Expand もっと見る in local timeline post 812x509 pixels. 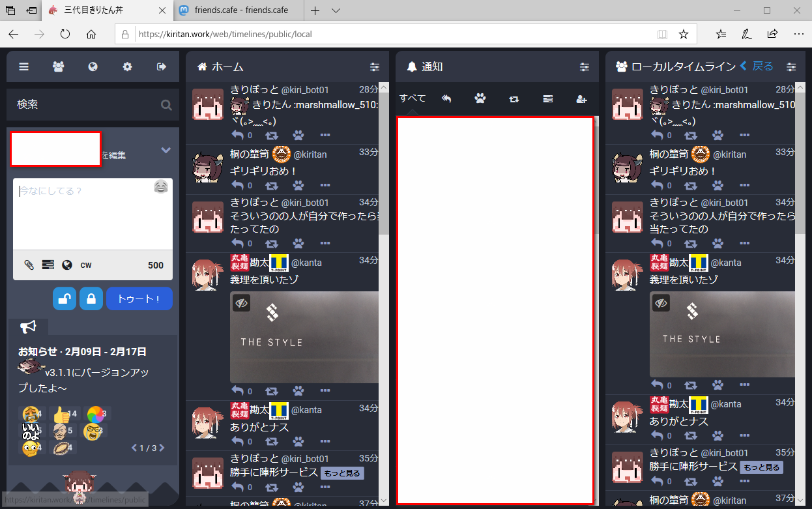point(761,467)
